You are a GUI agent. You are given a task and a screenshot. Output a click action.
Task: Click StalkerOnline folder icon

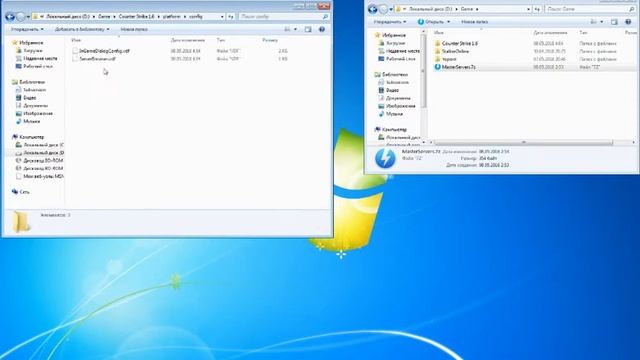pos(438,51)
